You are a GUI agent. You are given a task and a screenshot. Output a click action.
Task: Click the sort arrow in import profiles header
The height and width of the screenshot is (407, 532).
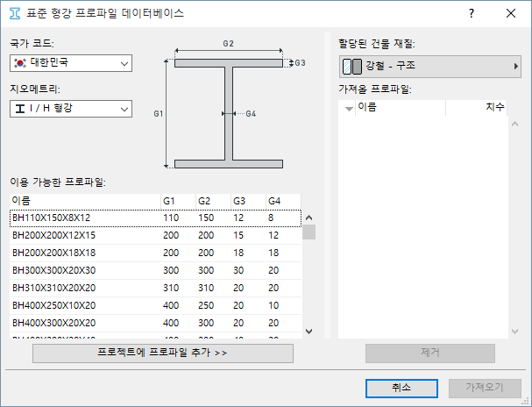tap(349, 109)
